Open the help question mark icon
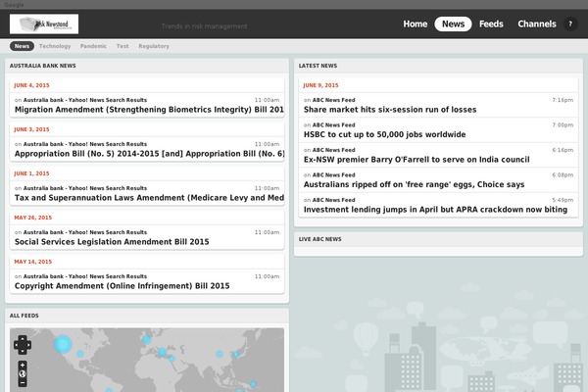Viewport: 588px width, 392px height. point(570,24)
